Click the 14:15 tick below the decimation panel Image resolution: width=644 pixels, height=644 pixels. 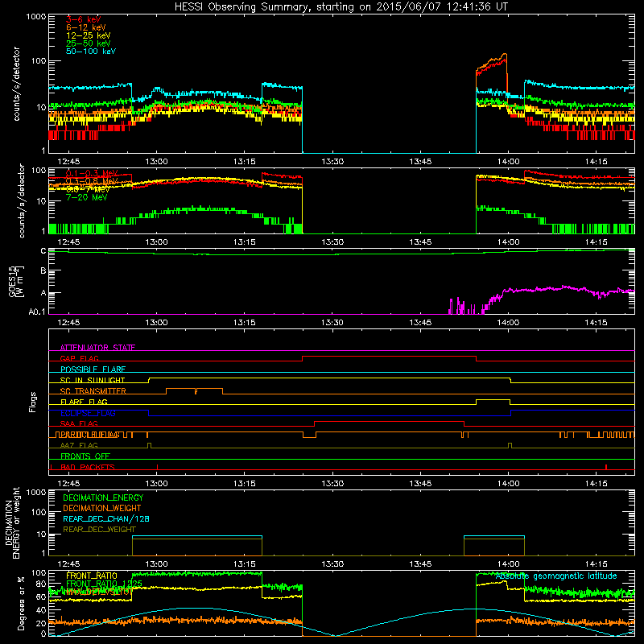tap(596, 564)
